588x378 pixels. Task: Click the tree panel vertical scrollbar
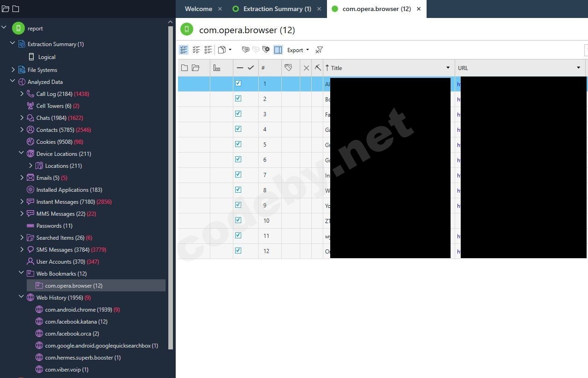pos(171,187)
